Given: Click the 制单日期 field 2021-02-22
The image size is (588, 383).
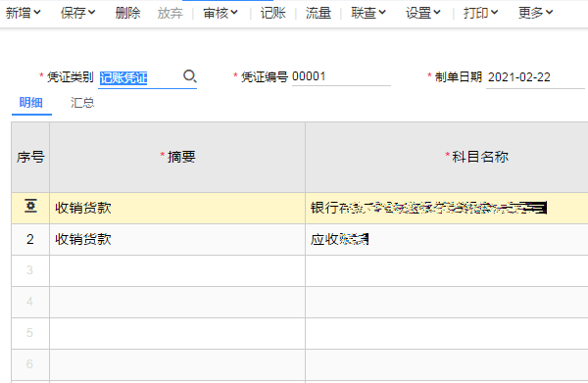Looking at the screenshot, I should (x=535, y=77).
